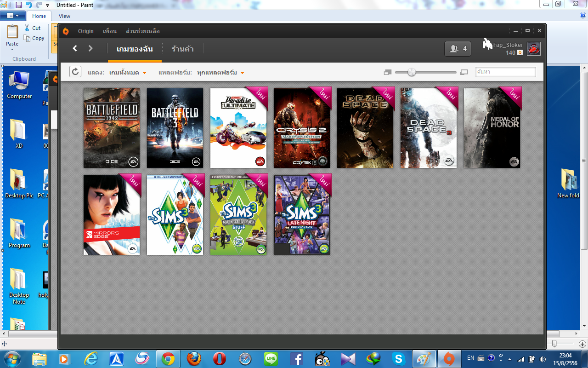Click the Origin logo icon in Origin
Screen dimensions: 588x368
pyautogui.click(x=66, y=31)
